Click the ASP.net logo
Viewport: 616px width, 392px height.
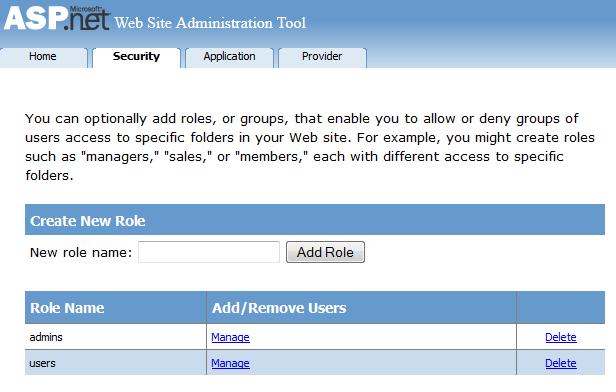[x=57, y=18]
